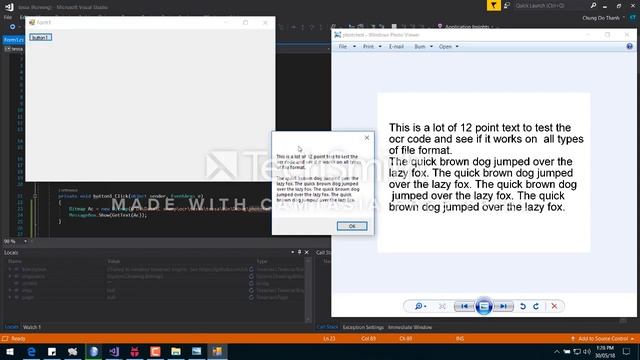
Task: Open Microsoft Edge from the taskbar
Action: (x=31, y=351)
